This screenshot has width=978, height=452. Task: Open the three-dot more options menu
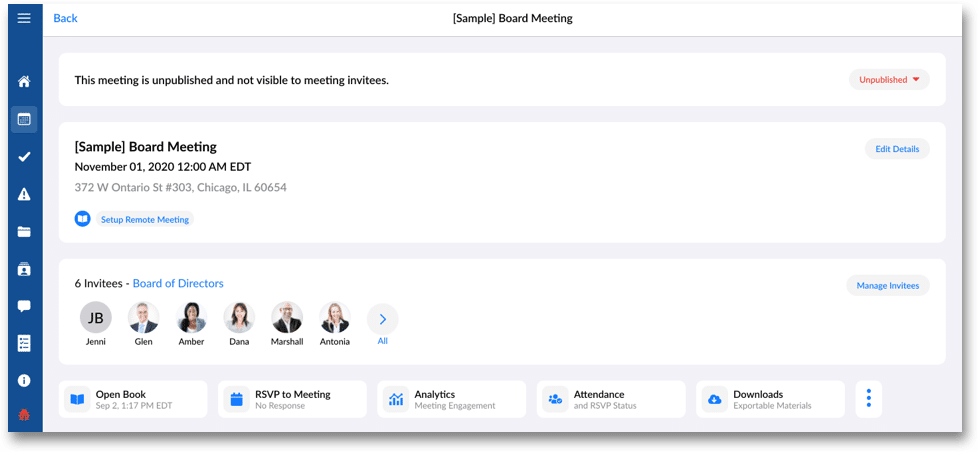point(868,398)
